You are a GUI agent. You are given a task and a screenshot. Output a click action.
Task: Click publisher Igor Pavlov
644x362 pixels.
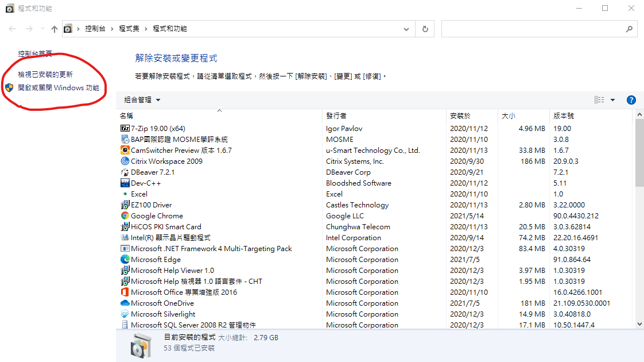(344, 128)
